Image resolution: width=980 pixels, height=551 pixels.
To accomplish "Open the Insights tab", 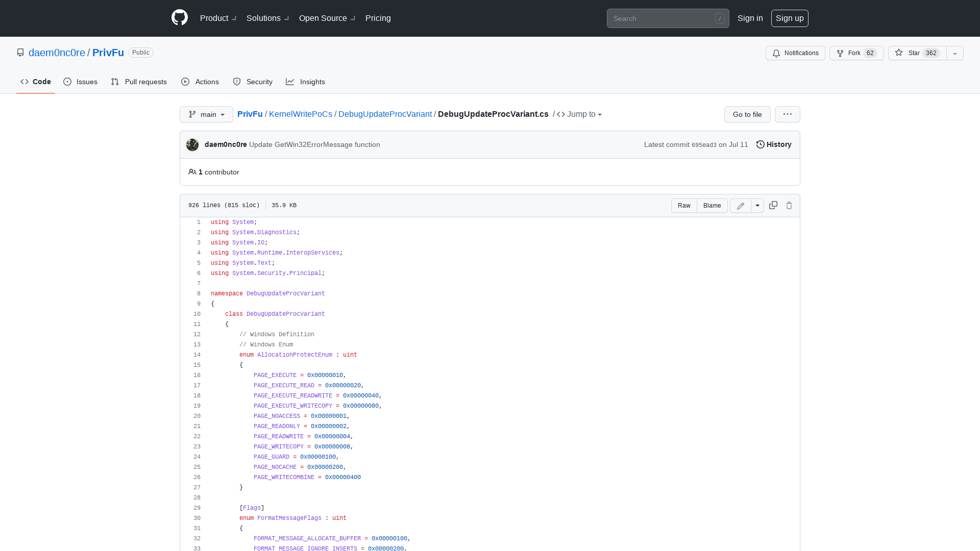I will pyautogui.click(x=306, y=82).
